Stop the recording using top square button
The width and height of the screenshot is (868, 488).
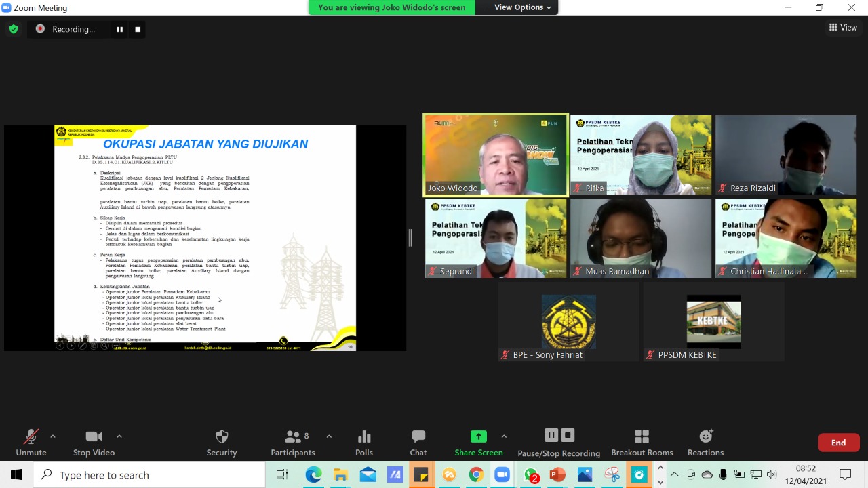(x=138, y=29)
